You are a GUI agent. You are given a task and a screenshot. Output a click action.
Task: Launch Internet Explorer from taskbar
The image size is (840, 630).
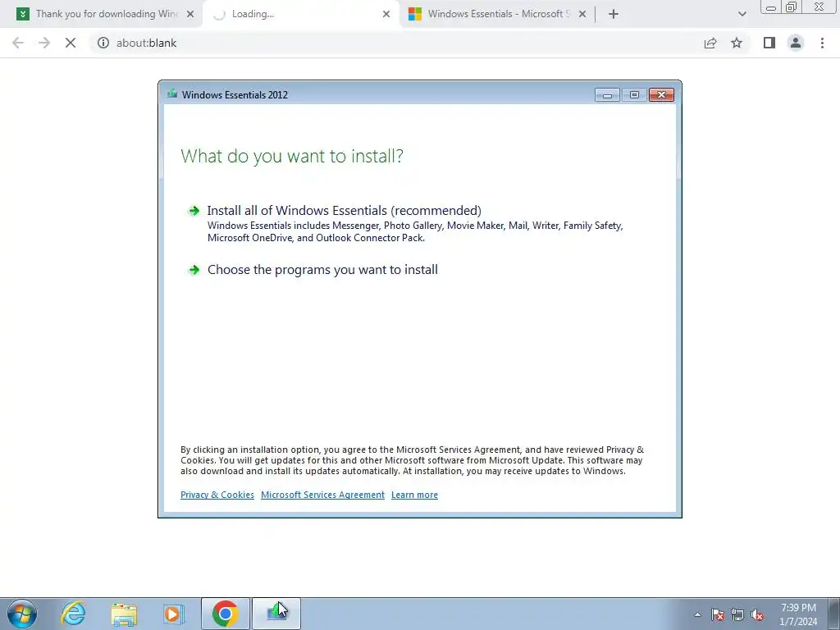(73, 614)
